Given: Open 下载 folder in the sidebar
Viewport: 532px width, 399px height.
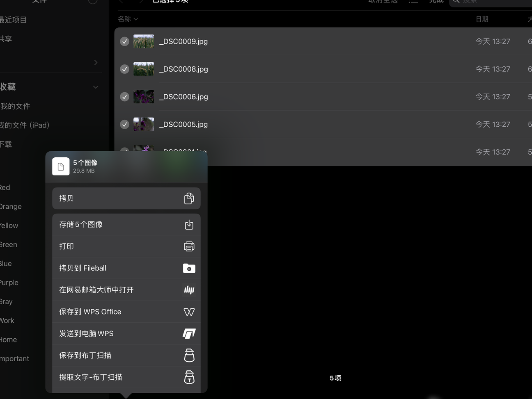Looking at the screenshot, I should point(6,144).
